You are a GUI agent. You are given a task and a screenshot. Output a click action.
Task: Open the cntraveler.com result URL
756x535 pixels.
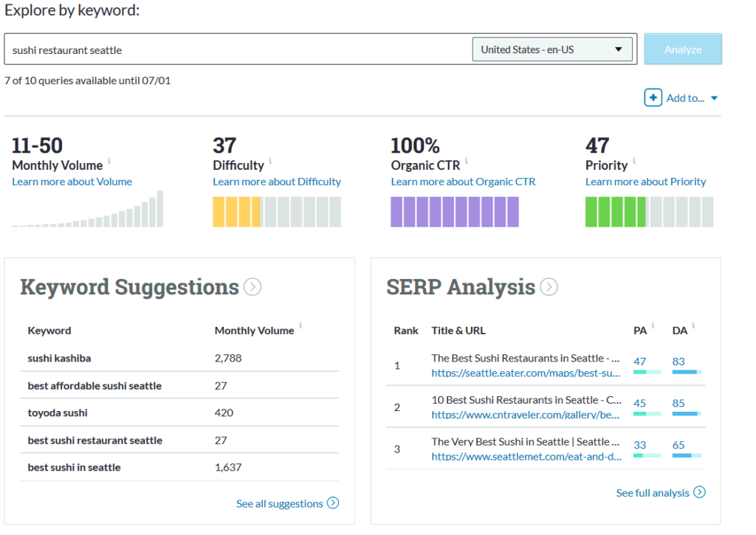coord(526,415)
